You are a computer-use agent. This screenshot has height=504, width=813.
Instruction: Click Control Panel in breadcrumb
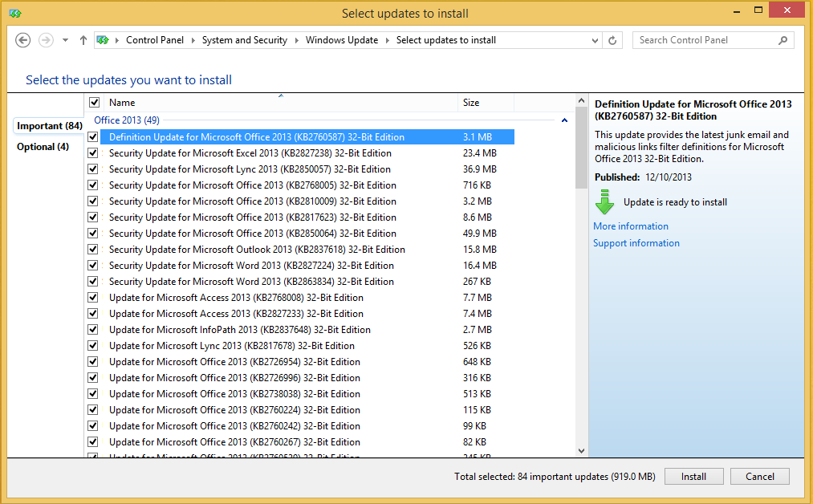pyautogui.click(x=155, y=40)
